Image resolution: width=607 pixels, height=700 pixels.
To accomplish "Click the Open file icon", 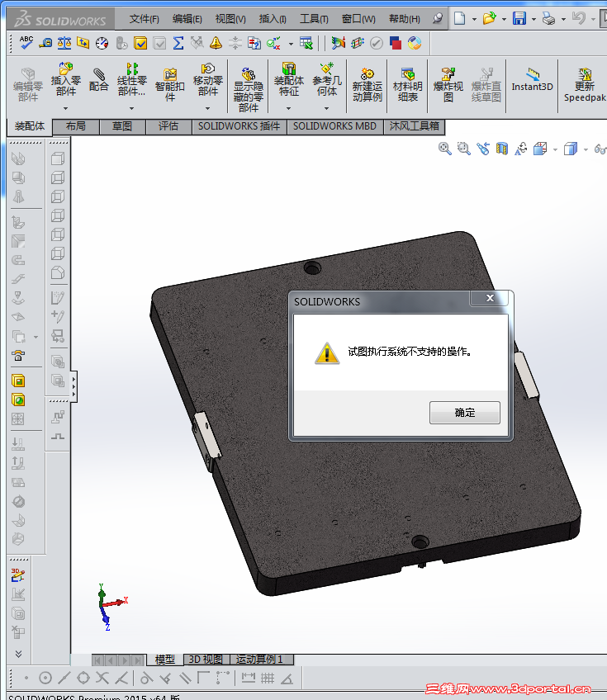I will pos(490,18).
